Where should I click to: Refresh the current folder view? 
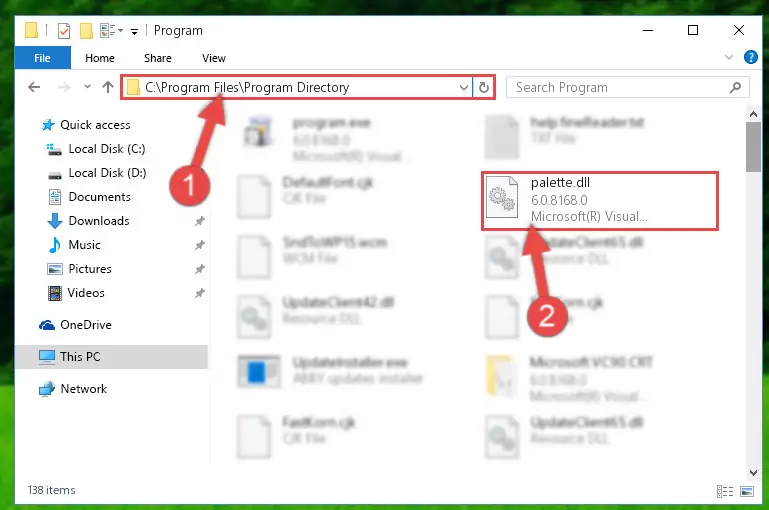tap(484, 88)
